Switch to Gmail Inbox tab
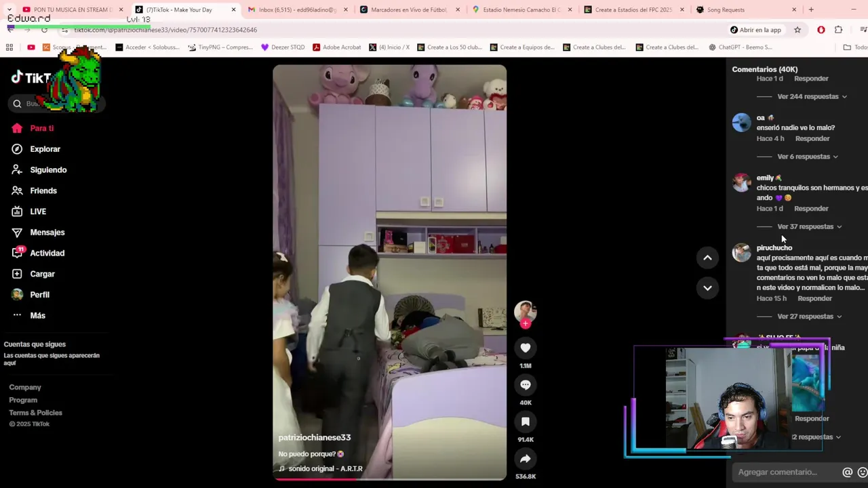 298,9
